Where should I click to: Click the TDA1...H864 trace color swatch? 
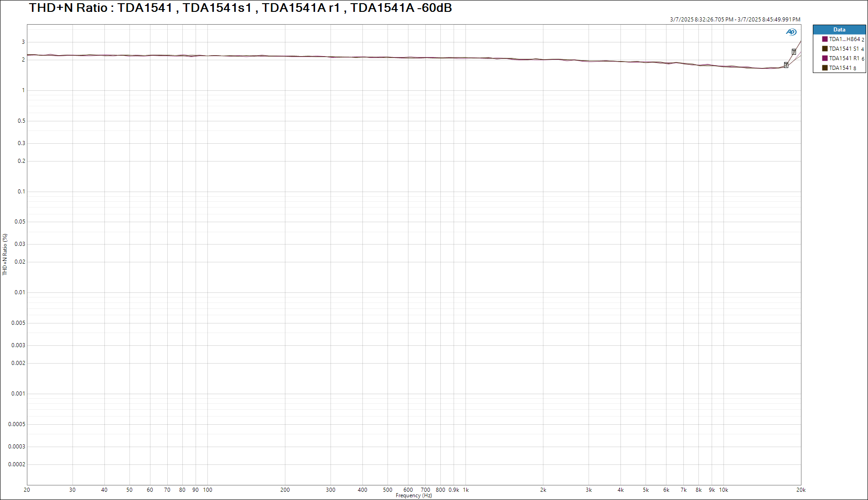coord(825,39)
